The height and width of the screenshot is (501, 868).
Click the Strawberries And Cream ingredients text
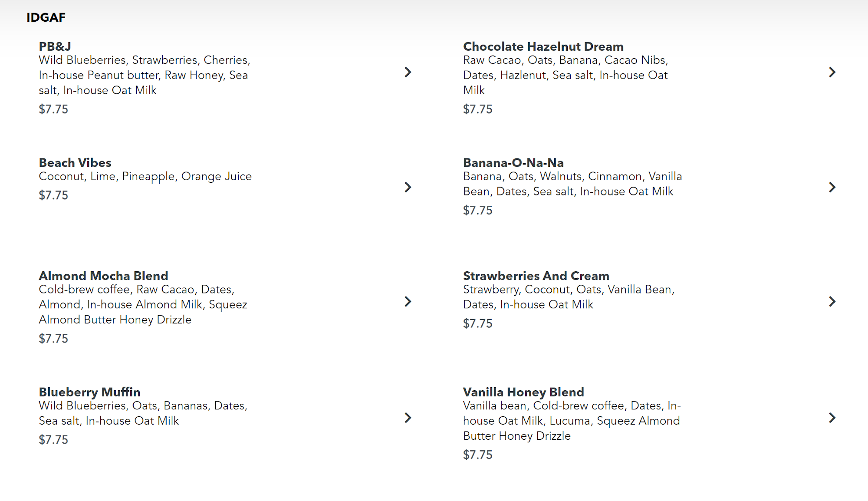click(x=569, y=297)
